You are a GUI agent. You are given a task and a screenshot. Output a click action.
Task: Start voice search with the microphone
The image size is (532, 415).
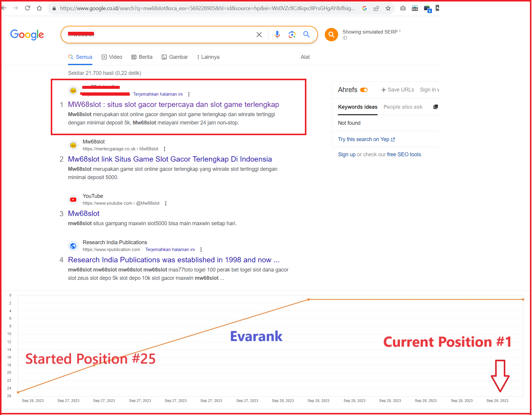coord(277,34)
